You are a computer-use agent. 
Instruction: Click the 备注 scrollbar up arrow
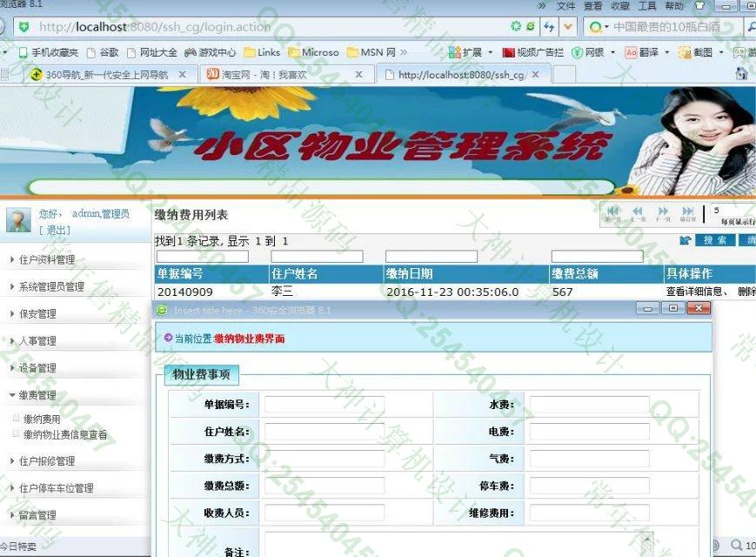tap(648, 539)
